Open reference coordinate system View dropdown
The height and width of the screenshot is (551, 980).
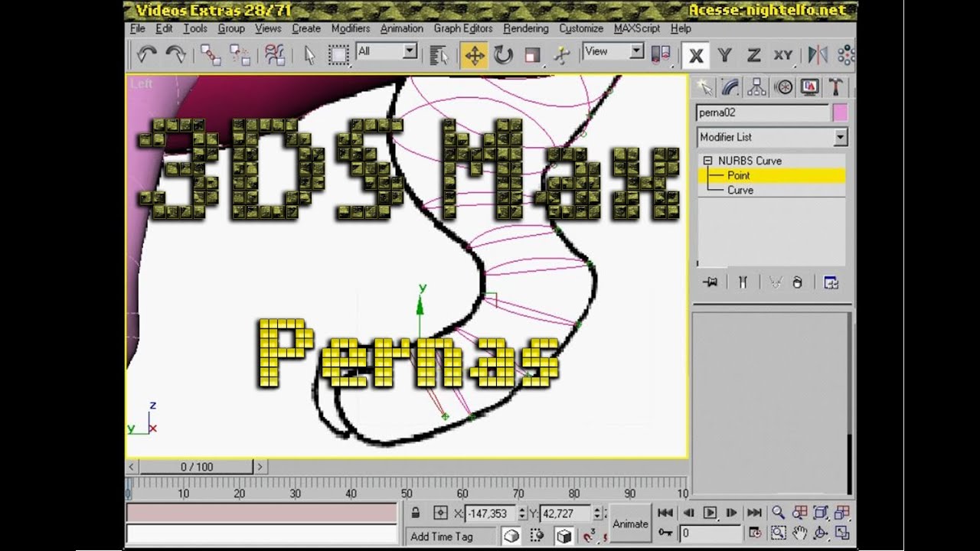tap(637, 51)
